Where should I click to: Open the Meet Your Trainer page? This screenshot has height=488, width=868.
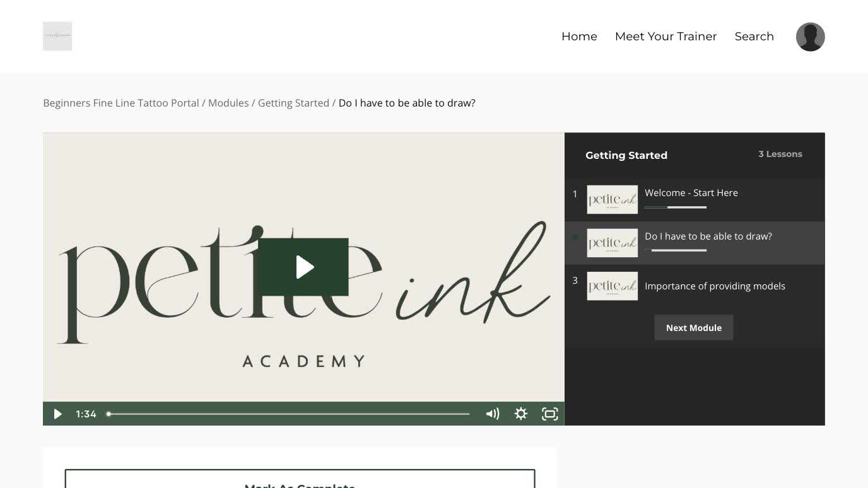click(666, 37)
